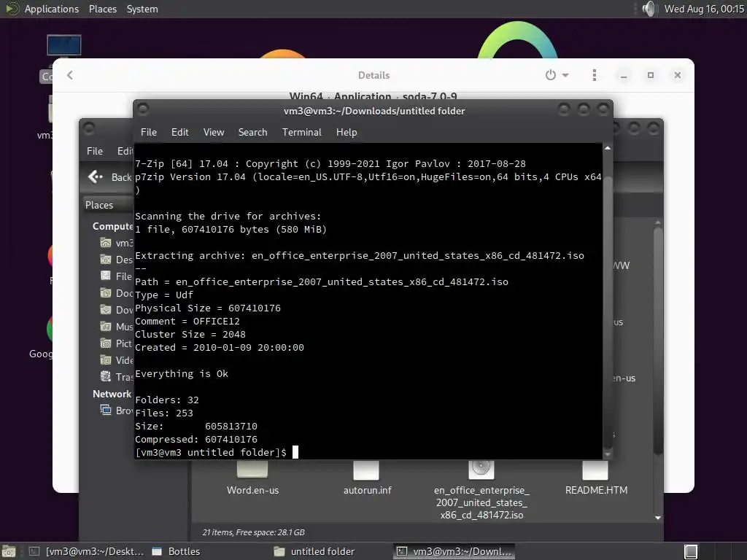Open the file manager File menu
Image resolution: width=747 pixels, height=560 pixels.
(94, 151)
